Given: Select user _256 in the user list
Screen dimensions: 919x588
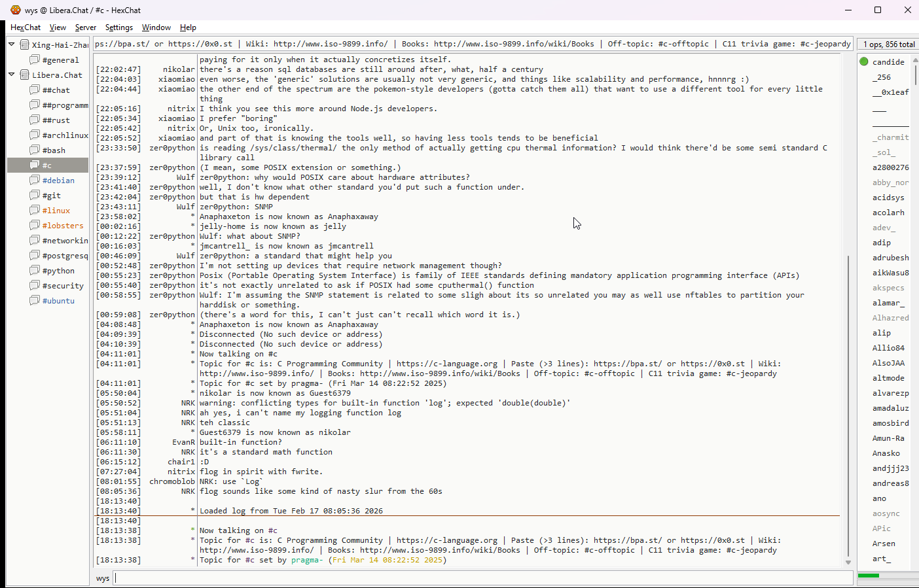Looking at the screenshot, I should coord(882,77).
